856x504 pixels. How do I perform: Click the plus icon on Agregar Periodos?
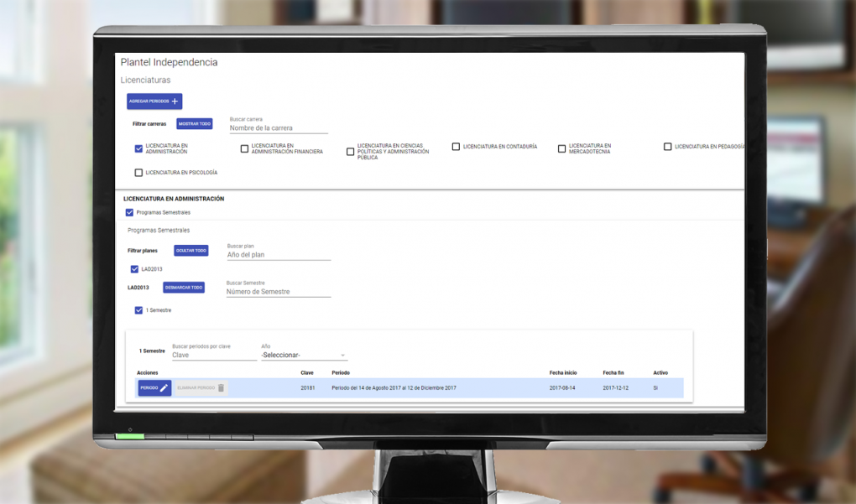[175, 101]
